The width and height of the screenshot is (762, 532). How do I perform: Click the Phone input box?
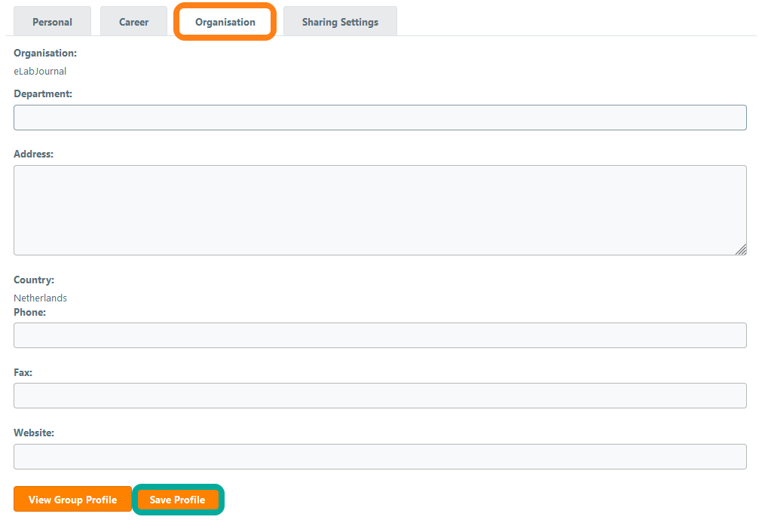(x=380, y=335)
